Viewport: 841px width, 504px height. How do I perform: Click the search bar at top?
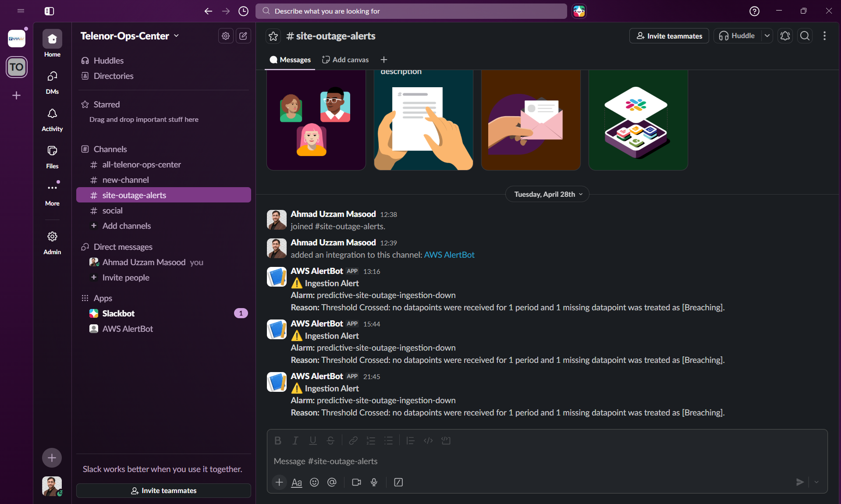[x=411, y=11]
